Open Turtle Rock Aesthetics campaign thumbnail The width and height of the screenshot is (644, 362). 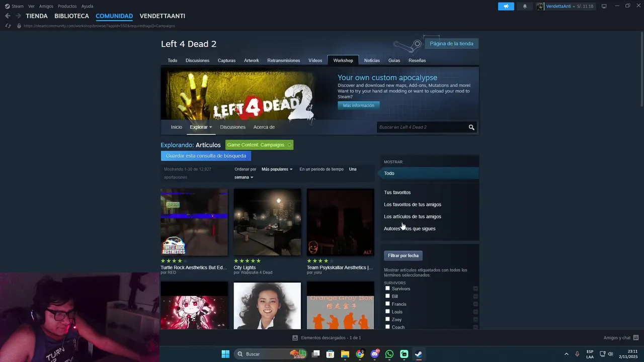tap(194, 222)
